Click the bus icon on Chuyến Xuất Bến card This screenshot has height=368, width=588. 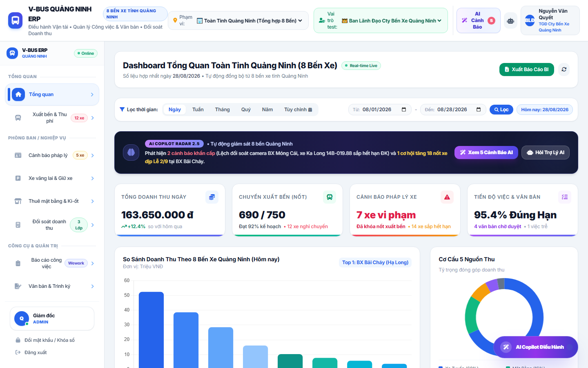(330, 197)
